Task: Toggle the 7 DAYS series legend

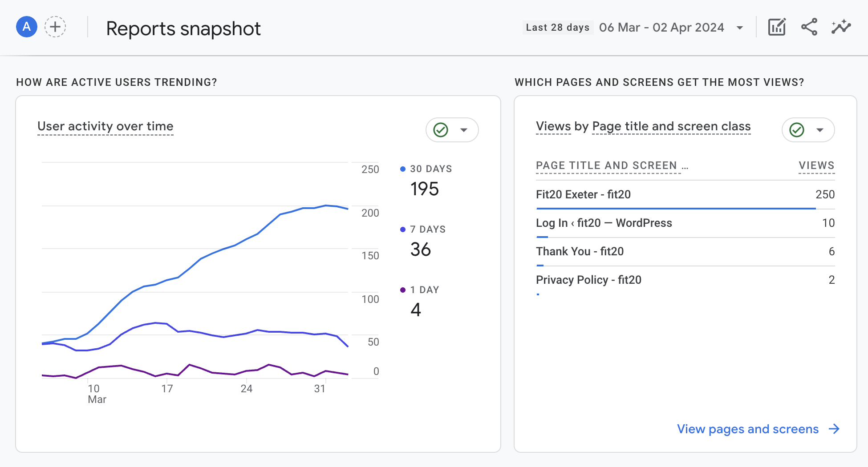Action: click(423, 229)
